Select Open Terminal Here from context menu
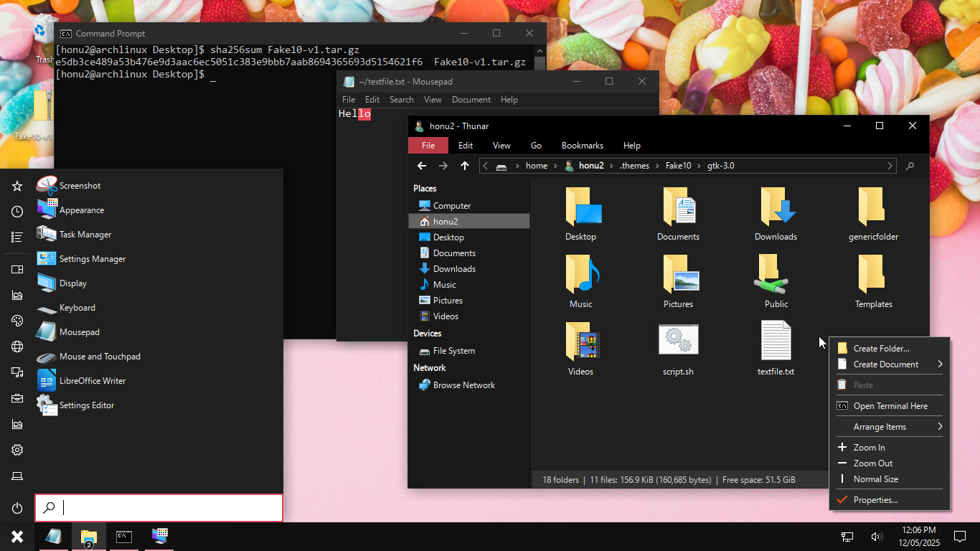 click(x=890, y=406)
